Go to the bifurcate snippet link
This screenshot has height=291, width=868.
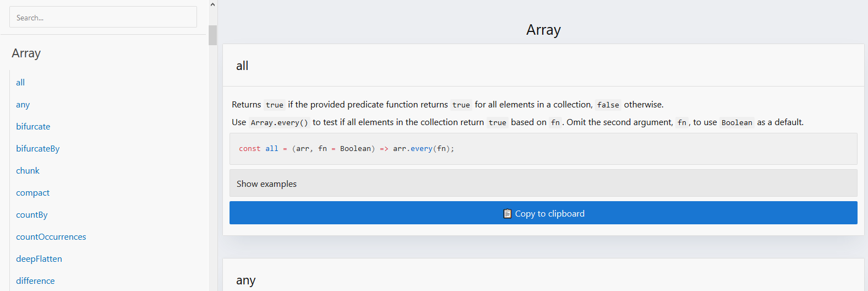[x=33, y=127]
